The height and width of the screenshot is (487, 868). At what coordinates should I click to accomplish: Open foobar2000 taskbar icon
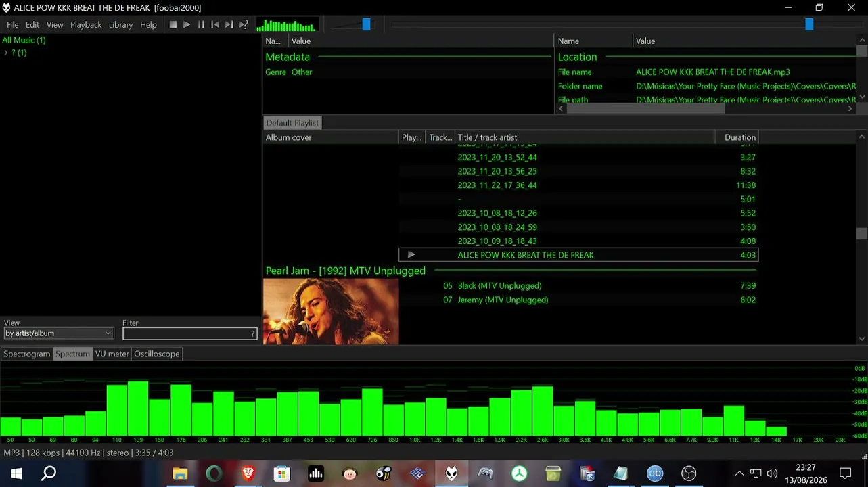pos(451,473)
